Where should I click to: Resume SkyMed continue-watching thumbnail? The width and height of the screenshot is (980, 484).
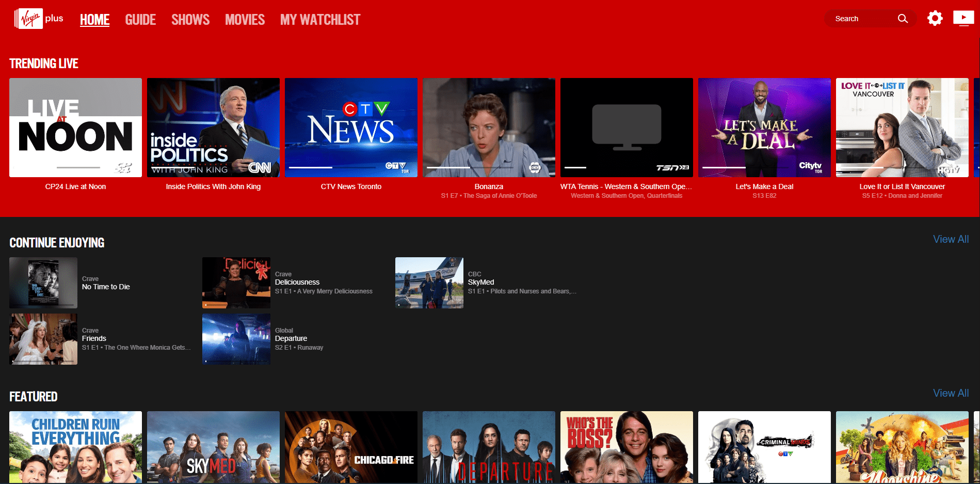point(429,283)
